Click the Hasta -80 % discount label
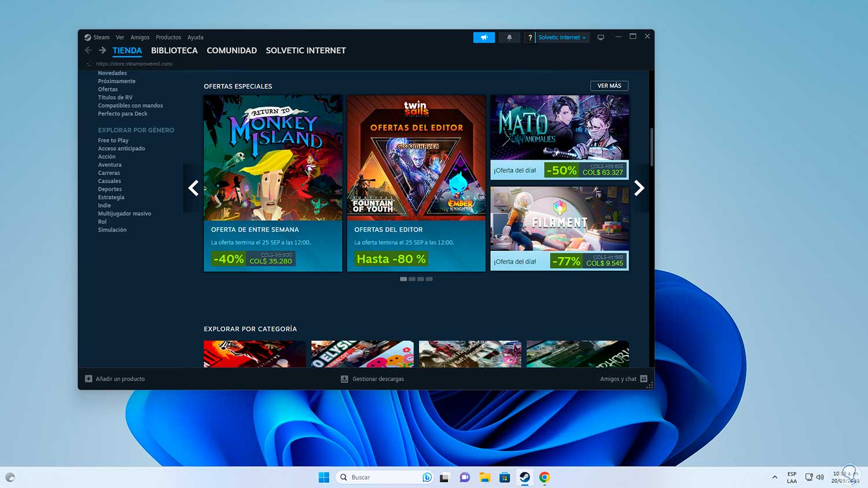The width and height of the screenshot is (868, 488). point(391,259)
